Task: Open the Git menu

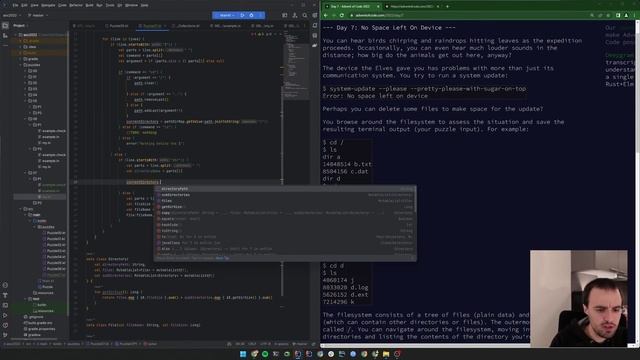Action: click(120, 5)
